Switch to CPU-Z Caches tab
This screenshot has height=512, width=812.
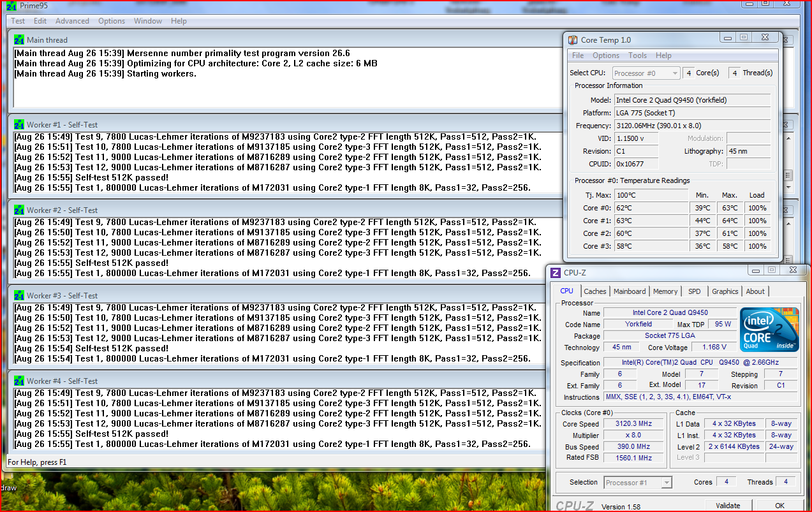[595, 291]
